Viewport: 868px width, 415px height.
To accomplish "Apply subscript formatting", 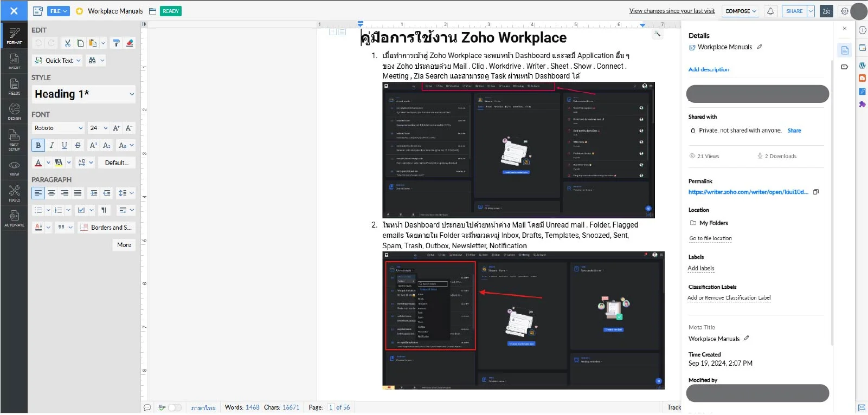I will tap(107, 145).
